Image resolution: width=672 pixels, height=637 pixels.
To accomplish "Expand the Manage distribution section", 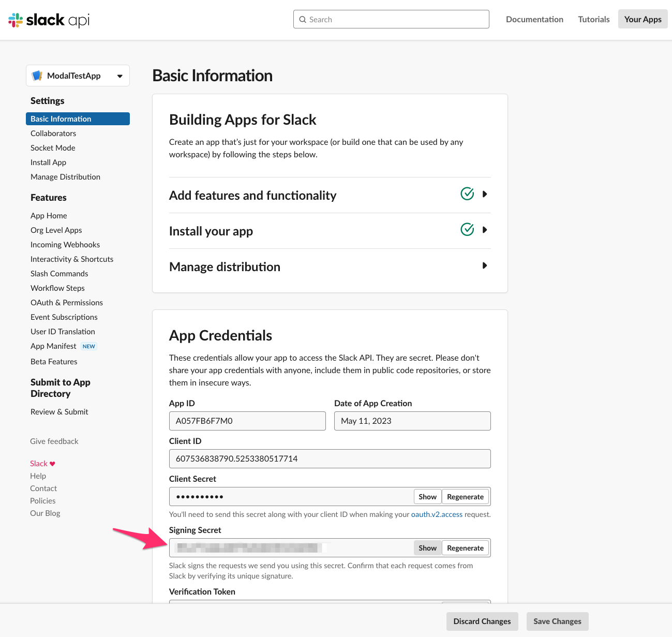I will 484,265.
